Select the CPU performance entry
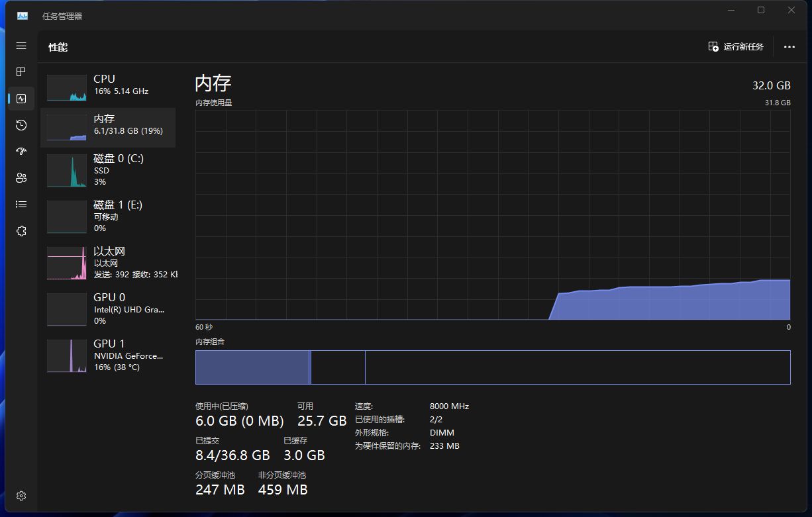 (108, 84)
